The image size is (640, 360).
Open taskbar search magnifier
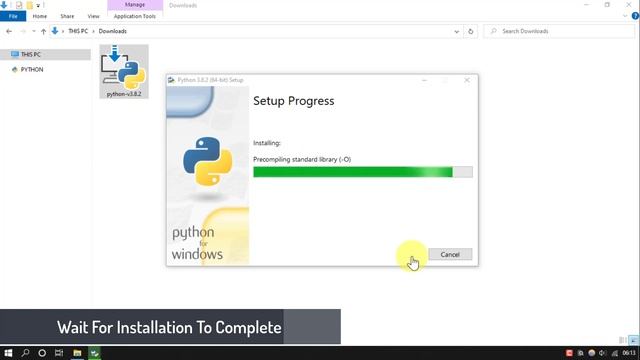tap(25, 353)
